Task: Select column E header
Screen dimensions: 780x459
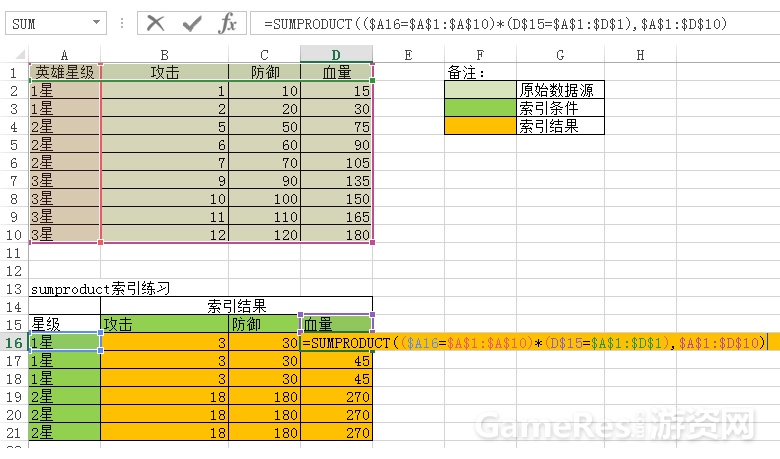Action: [x=408, y=54]
